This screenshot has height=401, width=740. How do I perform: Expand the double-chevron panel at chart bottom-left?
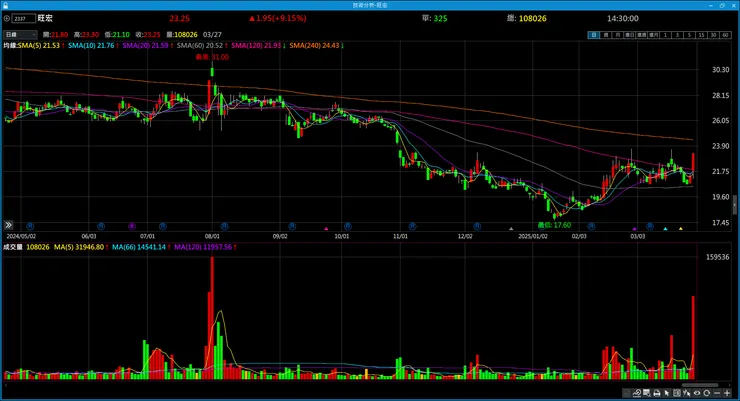pos(8,225)
